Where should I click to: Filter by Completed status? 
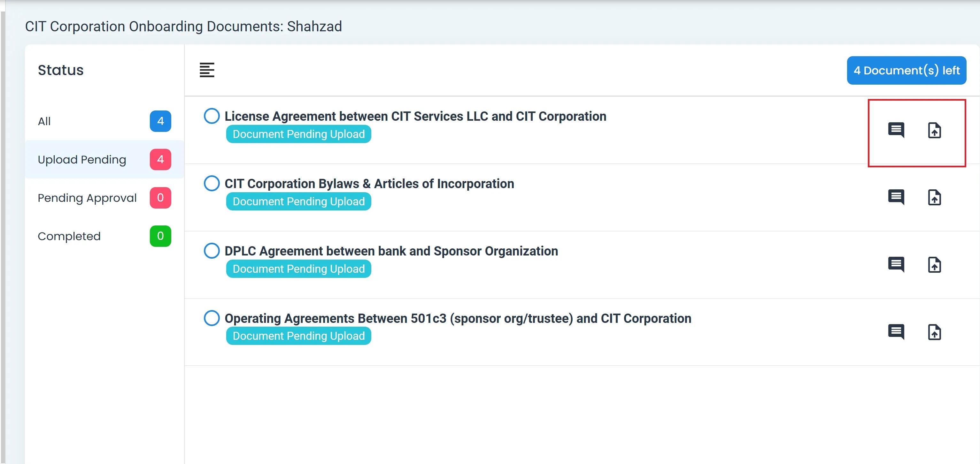(104, 236)
